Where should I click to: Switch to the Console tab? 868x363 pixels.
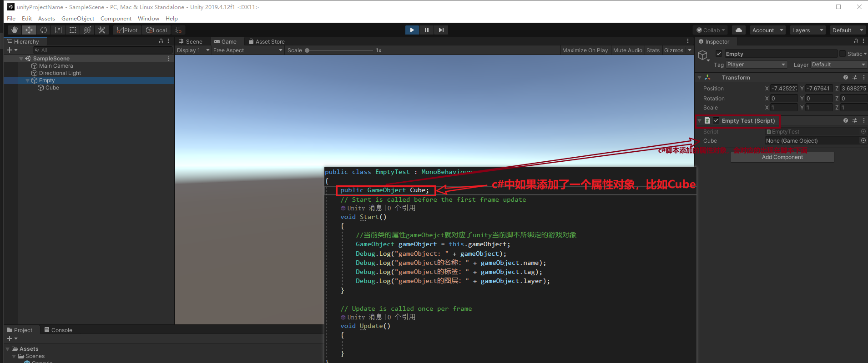point(58,330)
